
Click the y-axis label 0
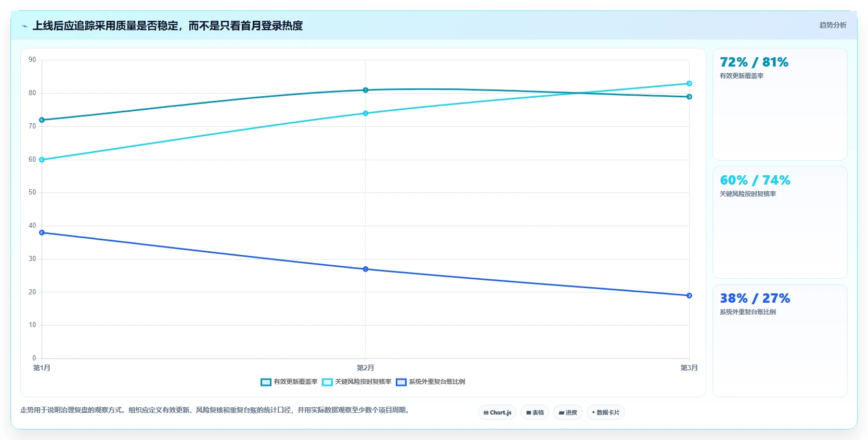click(34, 358)
